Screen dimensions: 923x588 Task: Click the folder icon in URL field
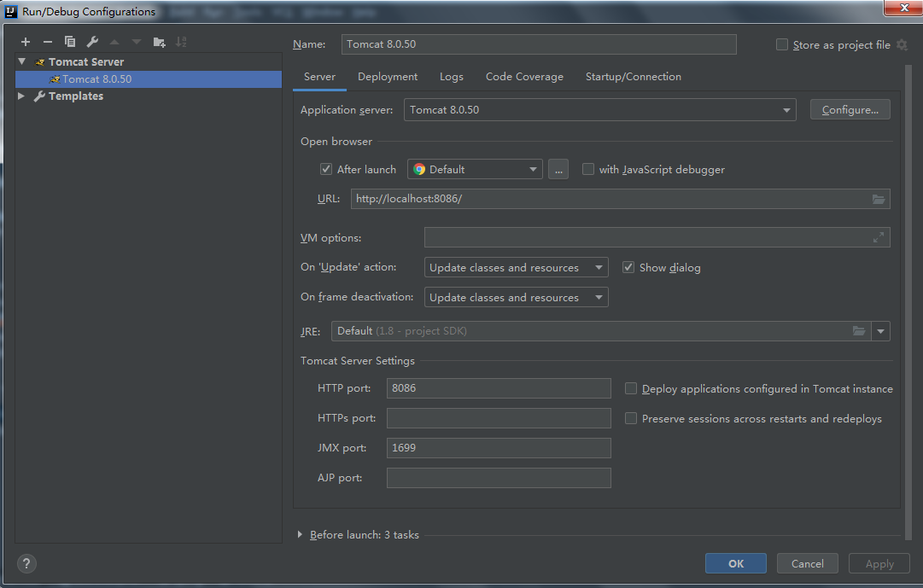879,199
